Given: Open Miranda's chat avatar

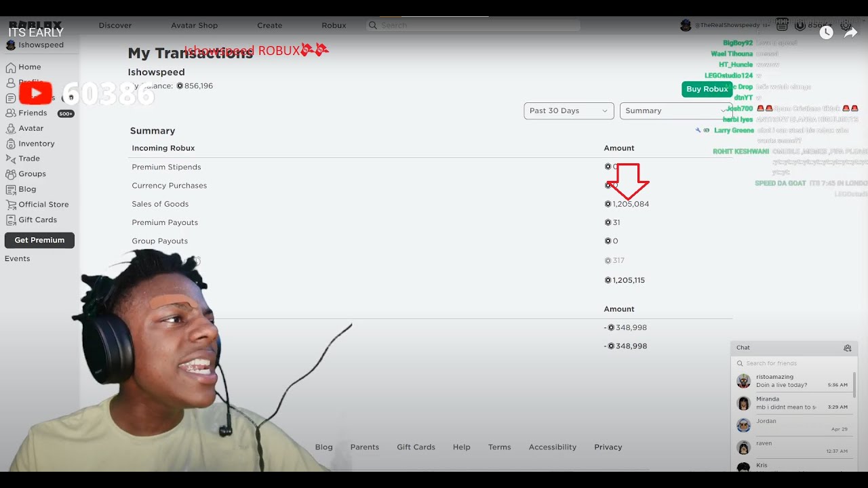Looking at the screenshot, I should click(744, 403).
